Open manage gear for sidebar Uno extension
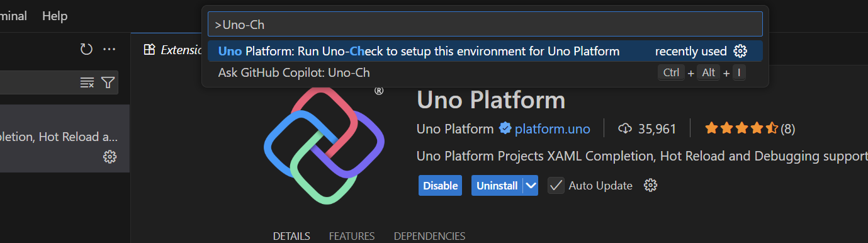Image resolution: width=868 pixels, height=243 pixels. pyautogui.click(x=110, y=157)
